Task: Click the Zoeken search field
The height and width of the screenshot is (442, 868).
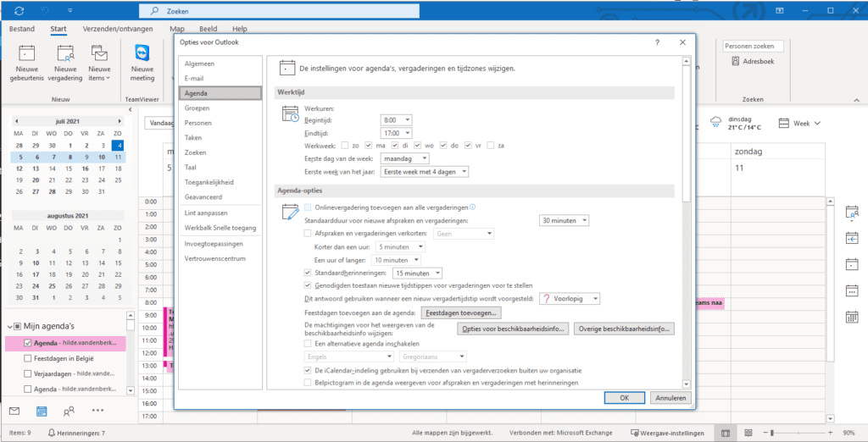Action: (279, 10)
